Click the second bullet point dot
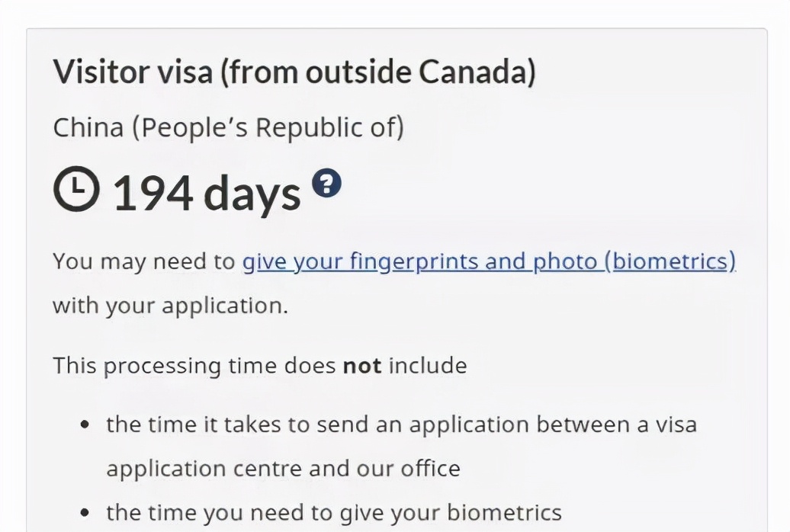 (x=87, y=513)
